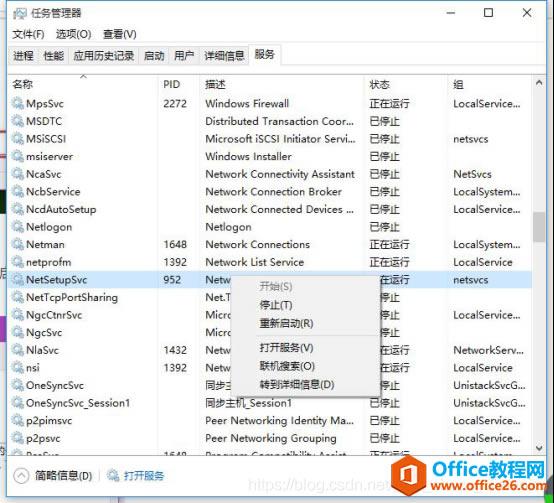Select the Windows Firewall description cell
Screen dimensions: 554x503
247,103
